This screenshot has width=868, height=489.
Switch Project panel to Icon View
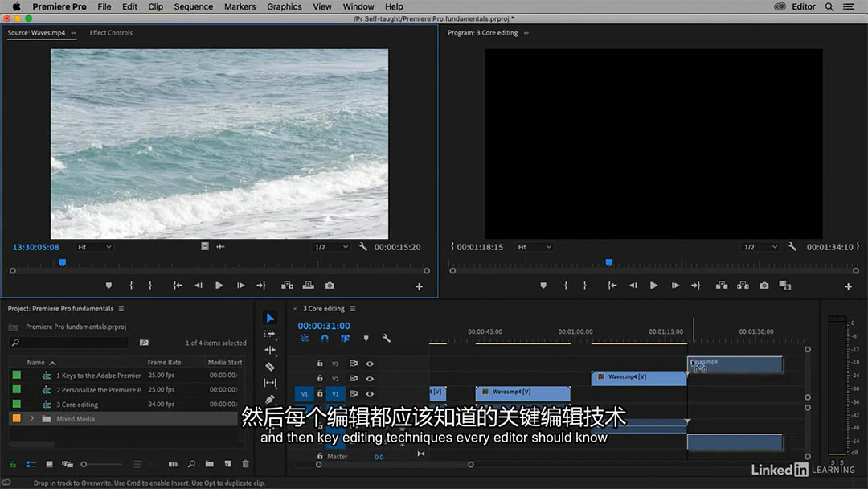(x=49, y=464)
